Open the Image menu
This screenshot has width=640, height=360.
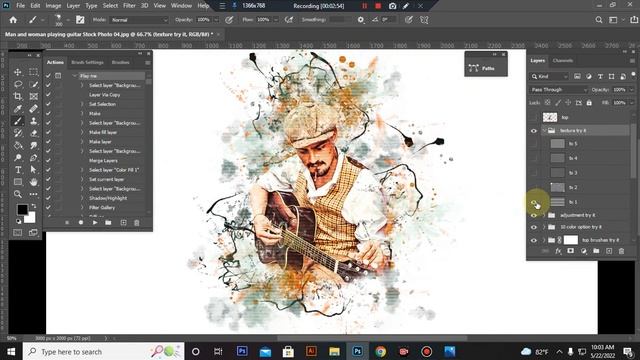tap(53, 6)
